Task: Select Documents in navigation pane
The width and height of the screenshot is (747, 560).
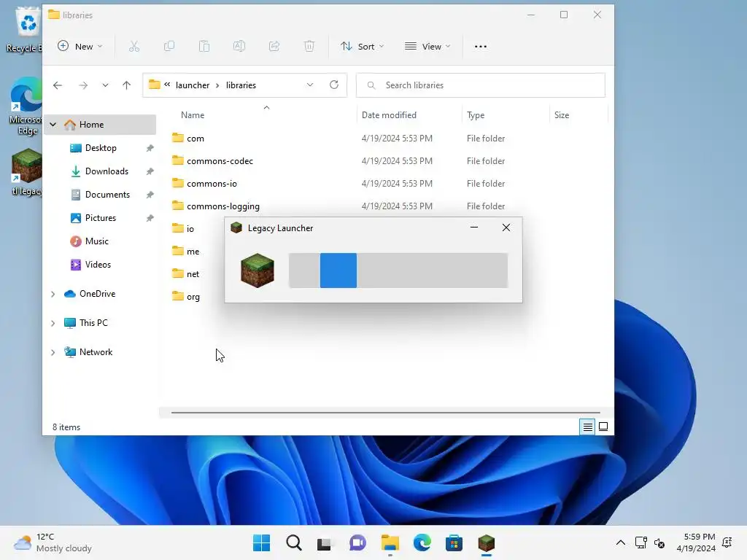Action: pyautogui.click(x=107, y=195)
